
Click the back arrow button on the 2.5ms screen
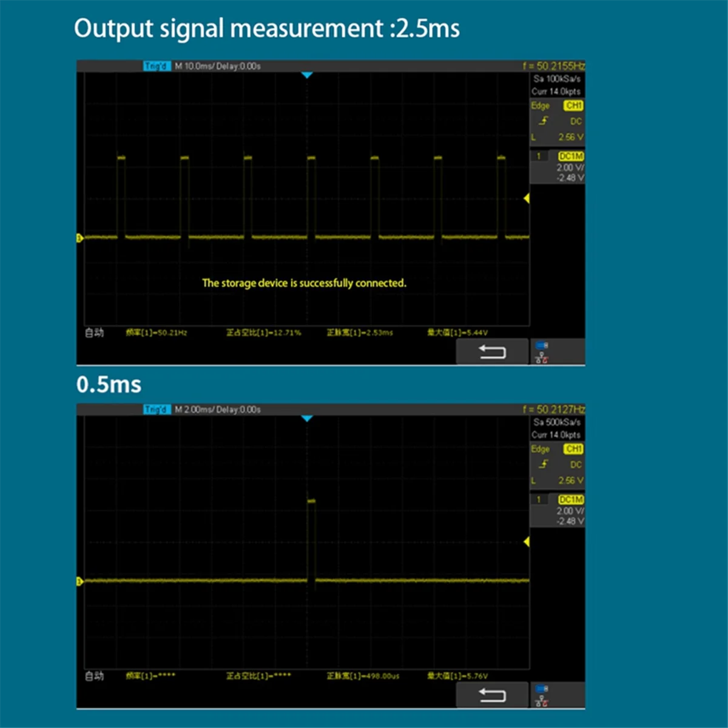[x=492, y=352]
